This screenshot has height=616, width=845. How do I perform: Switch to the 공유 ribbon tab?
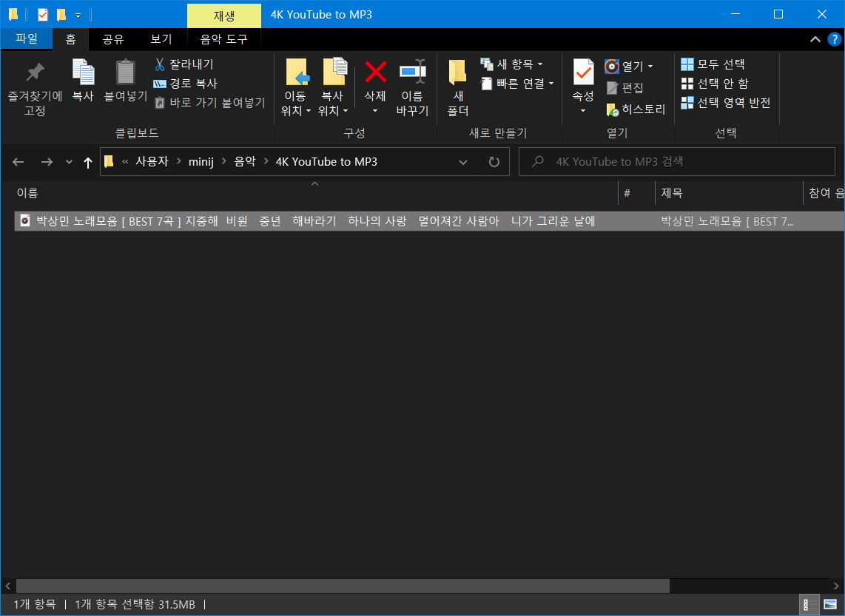coord(113,38)
